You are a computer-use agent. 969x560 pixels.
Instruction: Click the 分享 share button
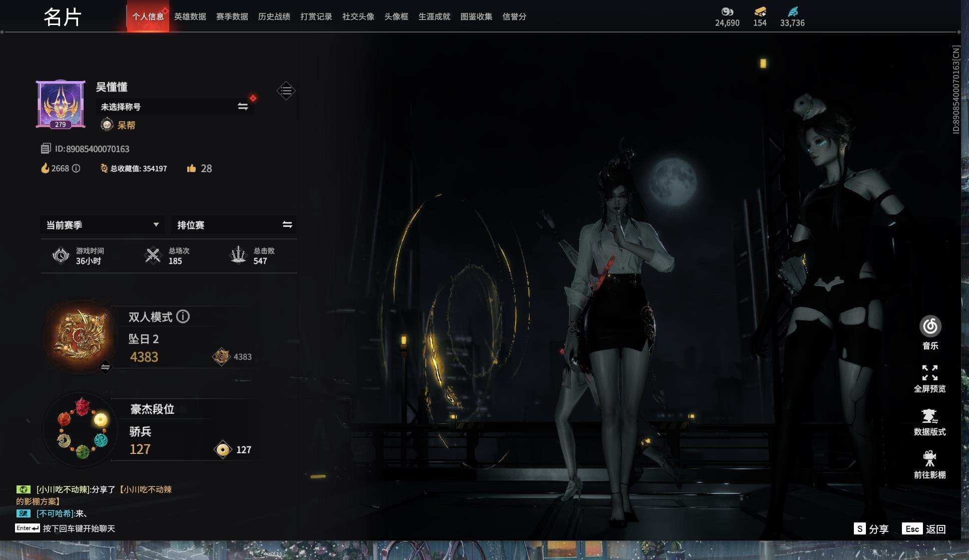coord(871,529)
